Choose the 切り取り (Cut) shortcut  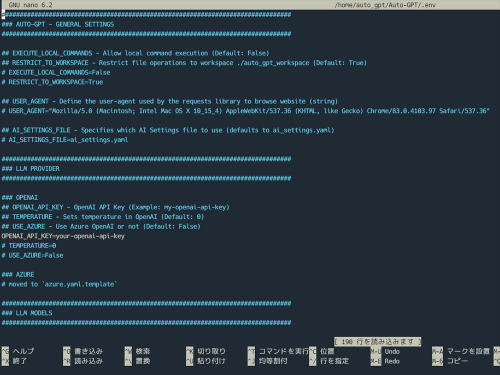[x=211, y=351]
